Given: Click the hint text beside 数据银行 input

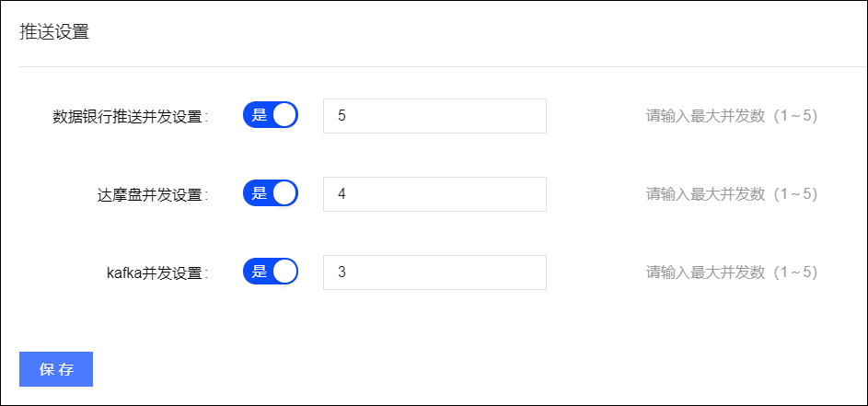Looking at the screenshot, I should 732,116.
